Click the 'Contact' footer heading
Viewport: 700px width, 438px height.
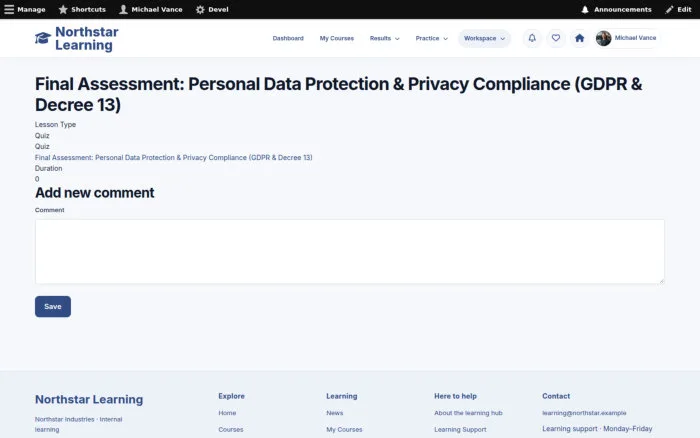click(x=556, y=396)
